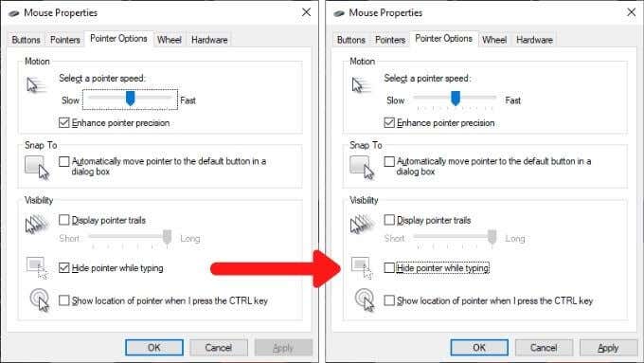
Task: Click the pointer trails icon in left dialog
Action: pyautogui.click(x=37, y=224)
